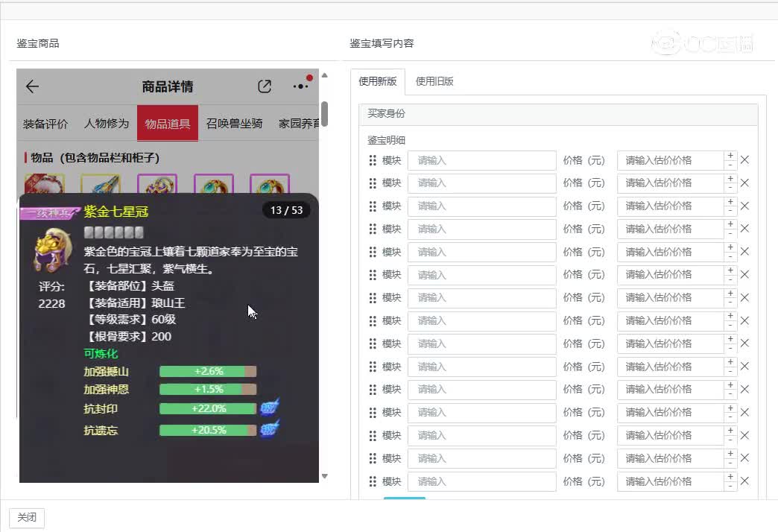
Task: Click the 可炼化 green label
Action: (x=101, y=353)
